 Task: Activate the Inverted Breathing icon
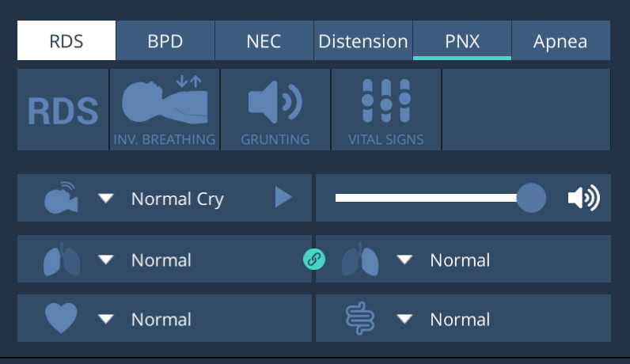pyautogui.click(x=165, y=110)
